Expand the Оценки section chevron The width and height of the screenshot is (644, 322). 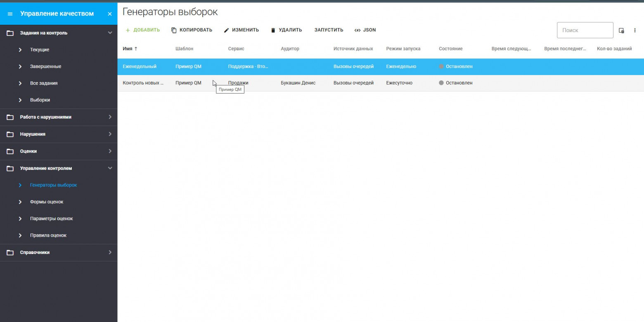[110, 151]
